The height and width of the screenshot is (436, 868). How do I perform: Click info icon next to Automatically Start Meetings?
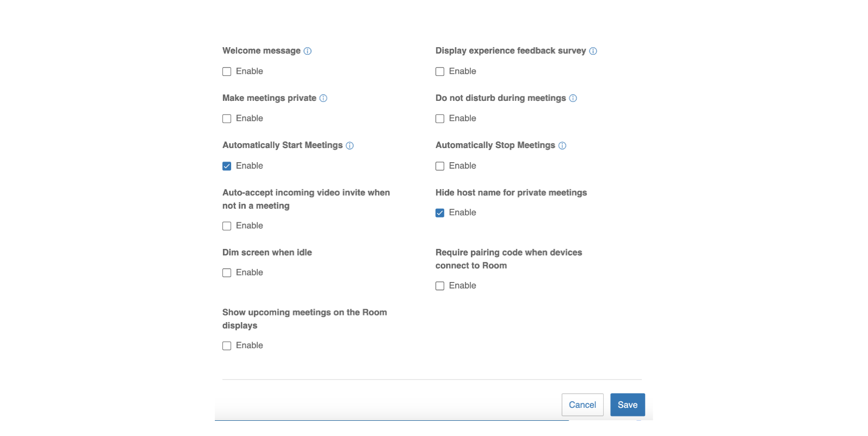point(350,145)
